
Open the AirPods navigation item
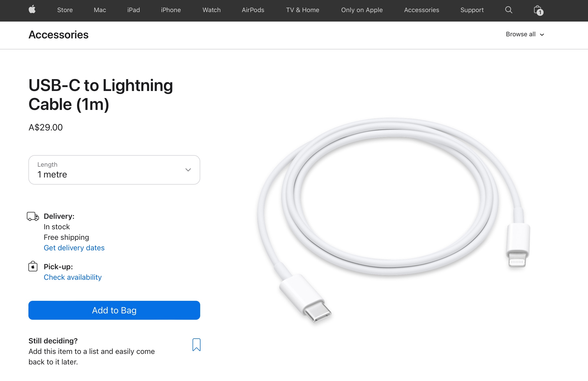[253, 10]
